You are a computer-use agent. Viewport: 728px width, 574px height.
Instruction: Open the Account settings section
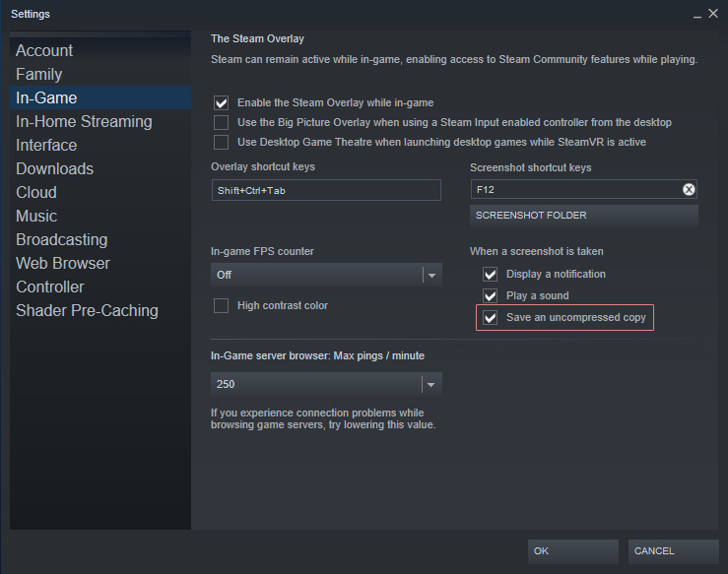point(44,51)
